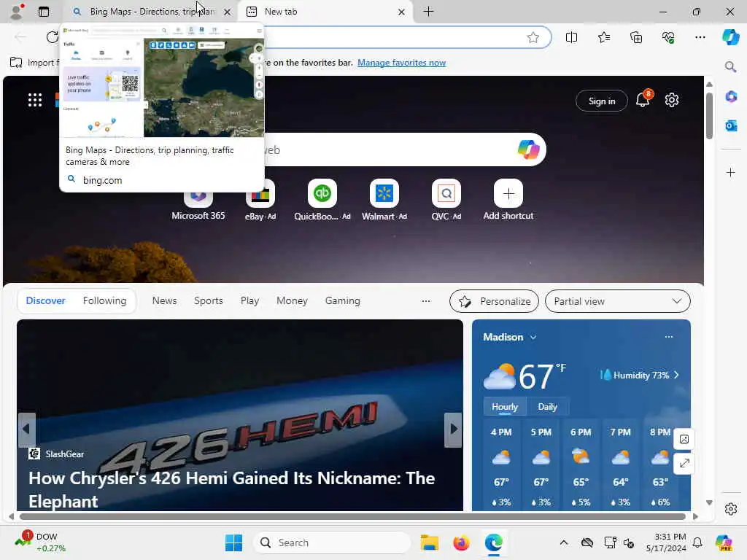Viewport: 747px width, 560px height.
Task: Click Manage favorites now link
Action: [402, 63]
